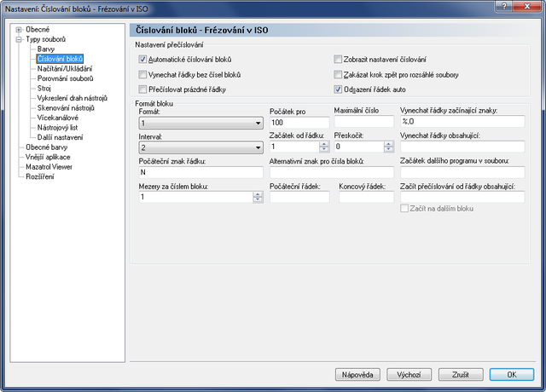The height and width of the screenshot is (392, 546).
Task: Open Porovnání souborů settings page
Action: 65,78
